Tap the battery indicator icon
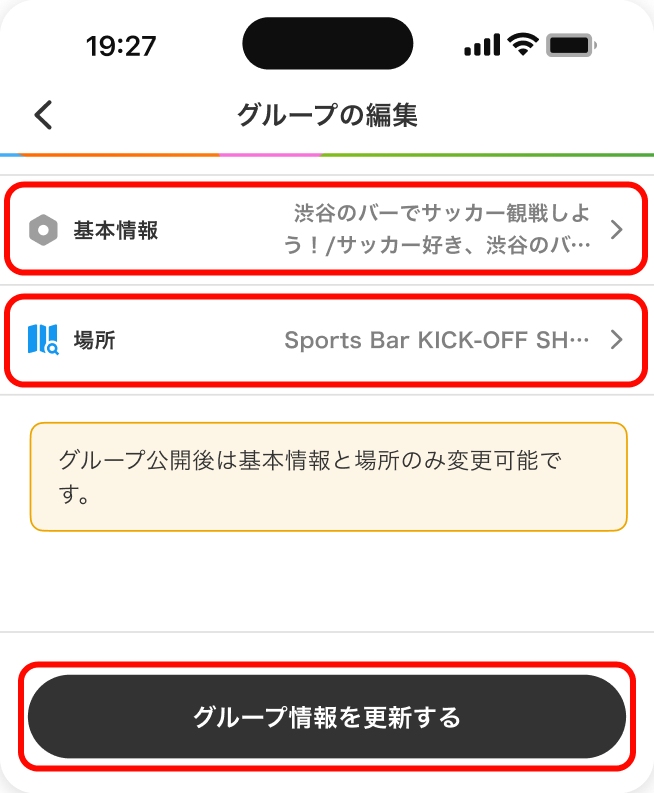 (572, 45)
